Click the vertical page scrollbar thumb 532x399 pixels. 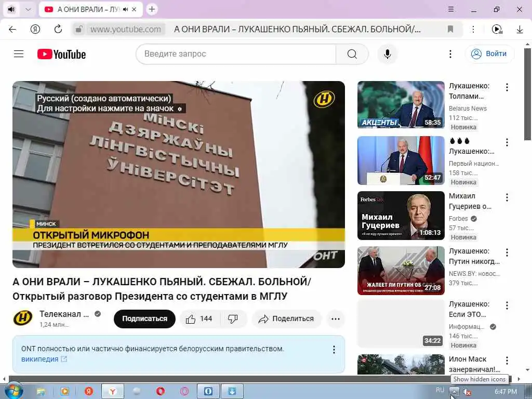(x=527, y=94)
